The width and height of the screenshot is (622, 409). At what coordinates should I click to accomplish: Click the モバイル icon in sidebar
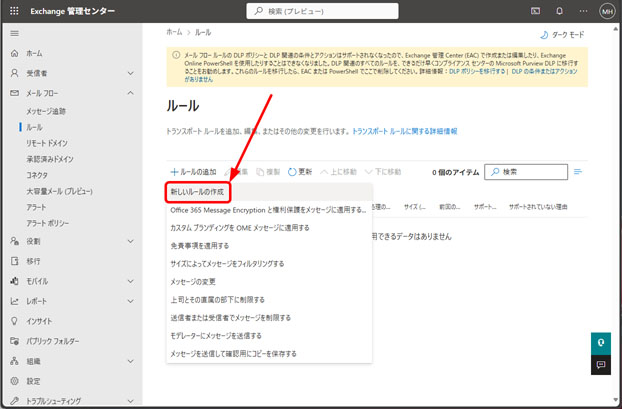pyautogui.click(x=14, y=281)
